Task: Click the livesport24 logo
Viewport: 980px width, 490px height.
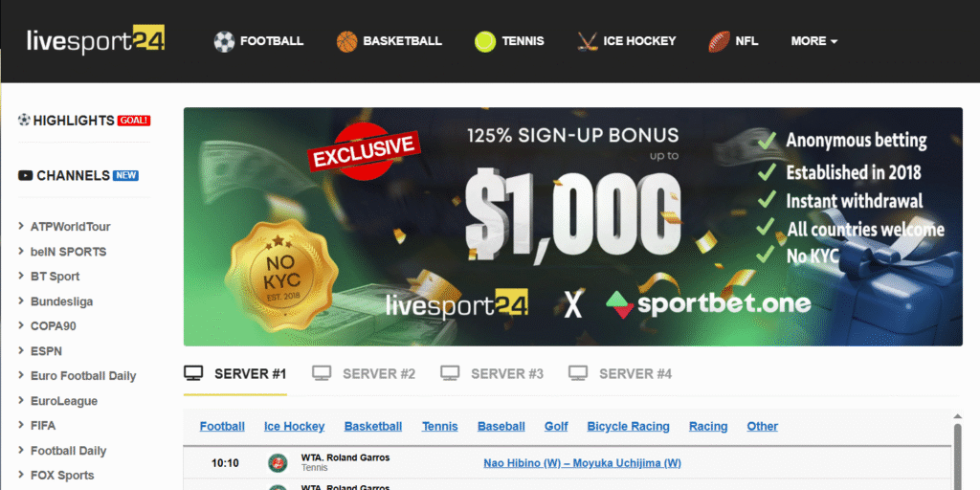Action: (x=96, y=40)
